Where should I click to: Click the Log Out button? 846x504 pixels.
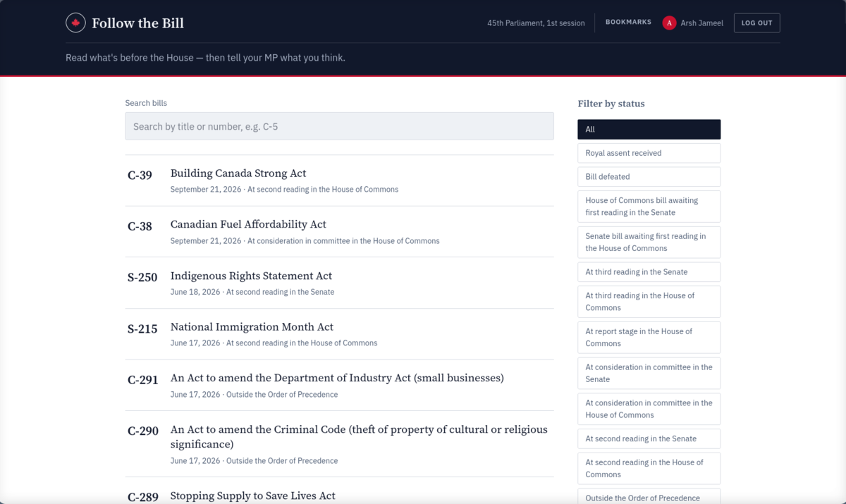[x=756, y=23]
